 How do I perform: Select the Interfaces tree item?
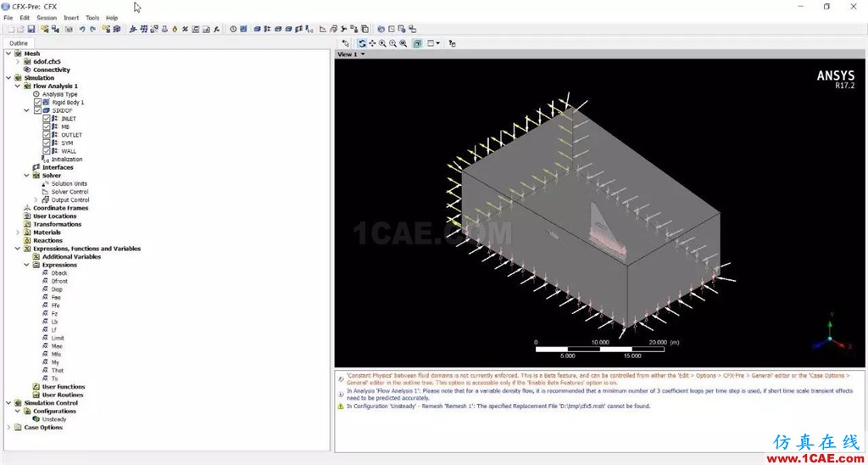58,167
